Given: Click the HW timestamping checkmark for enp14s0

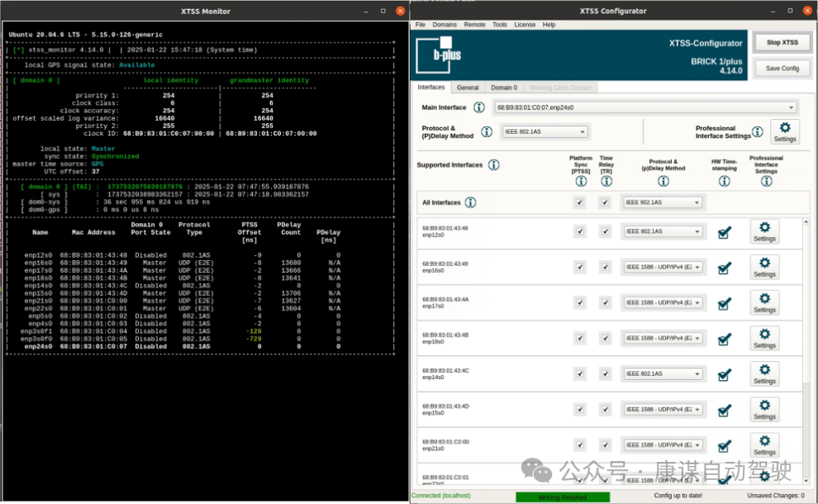Looking at the screenshot, I should tap(724, 374).
